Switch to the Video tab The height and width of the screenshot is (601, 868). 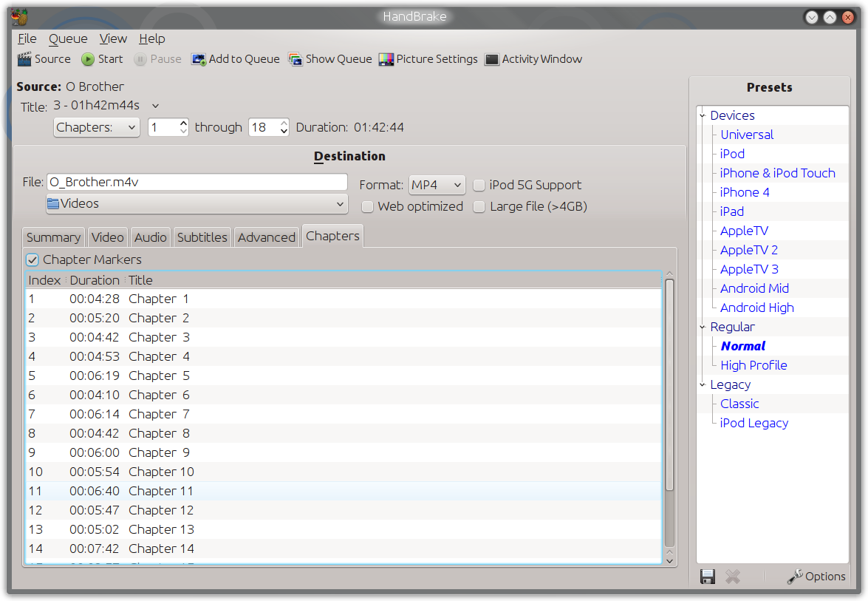107,237
